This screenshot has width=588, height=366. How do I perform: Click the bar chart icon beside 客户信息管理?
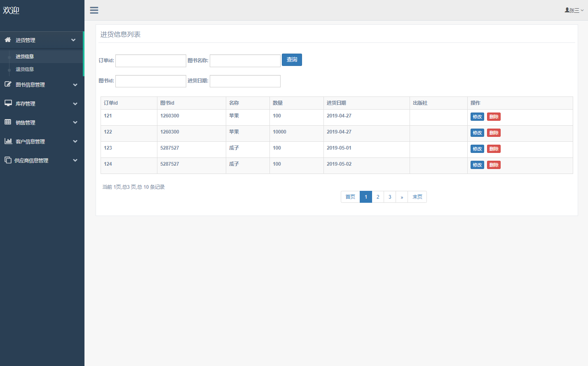[8, 141]
